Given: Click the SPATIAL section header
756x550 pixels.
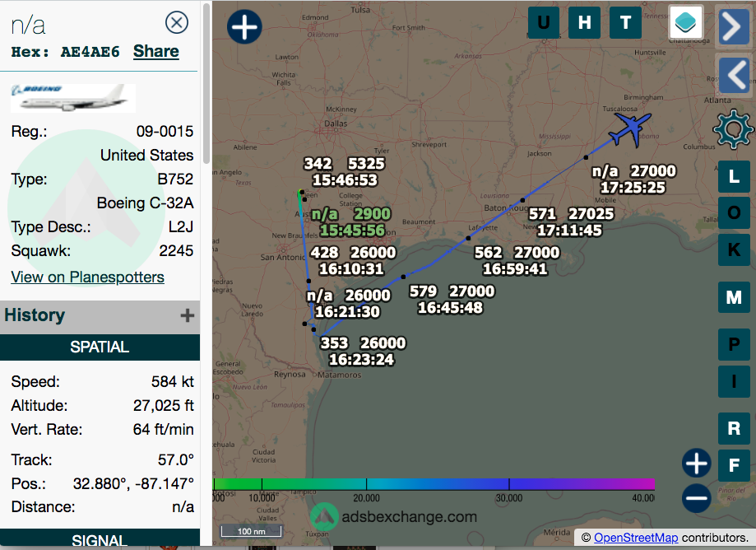Looking at the screenshot, I should [x=100, y=347].
